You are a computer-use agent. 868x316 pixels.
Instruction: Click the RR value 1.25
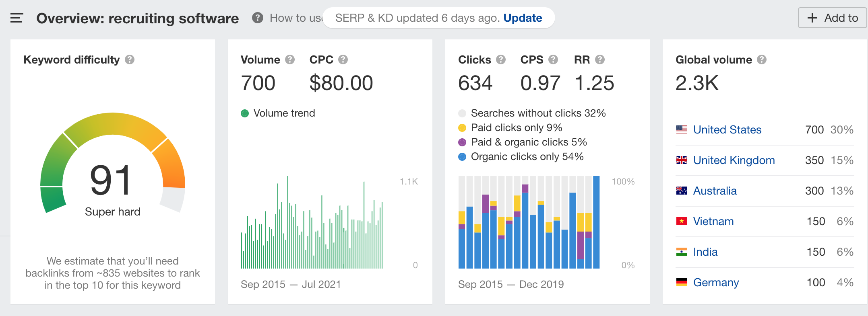pyautogui.click(x=594, y=83)
